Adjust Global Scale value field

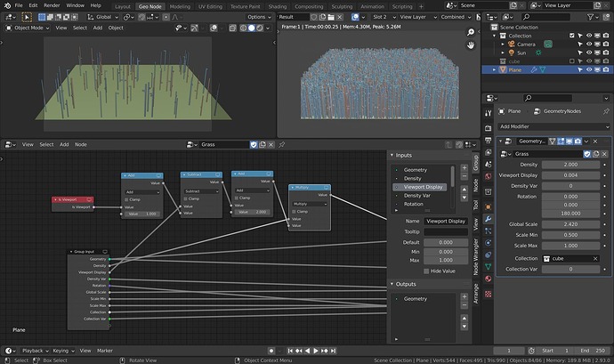click(x=570, y=224)
